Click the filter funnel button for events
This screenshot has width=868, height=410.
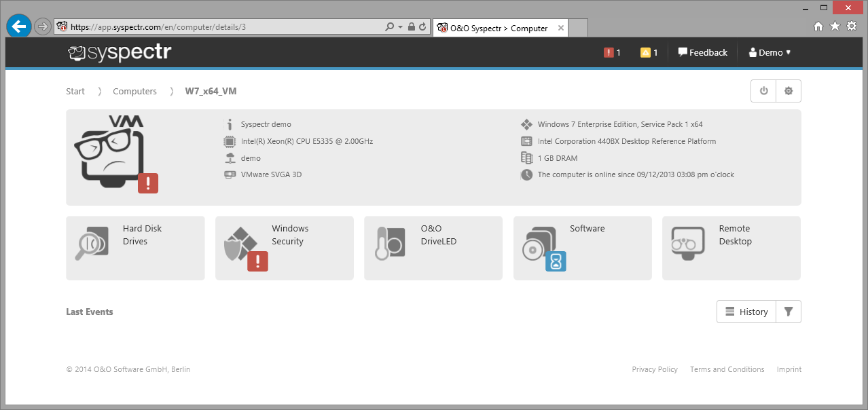[x=789, y=312]
